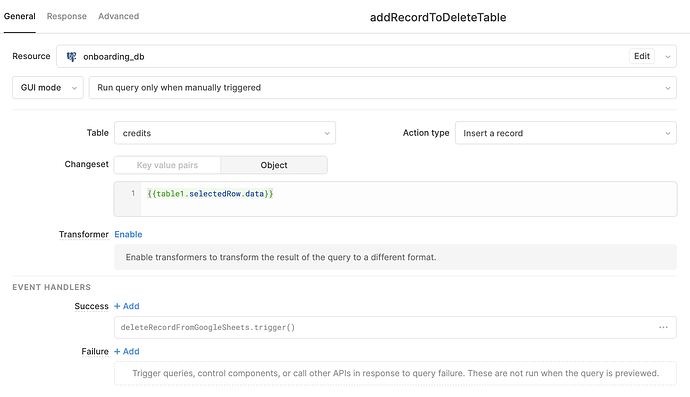Open the three-dots menu on deleteRecordFromGoogleSheets handler
Image resolution: width=690 pixels, height=397 pixels.
663,327
